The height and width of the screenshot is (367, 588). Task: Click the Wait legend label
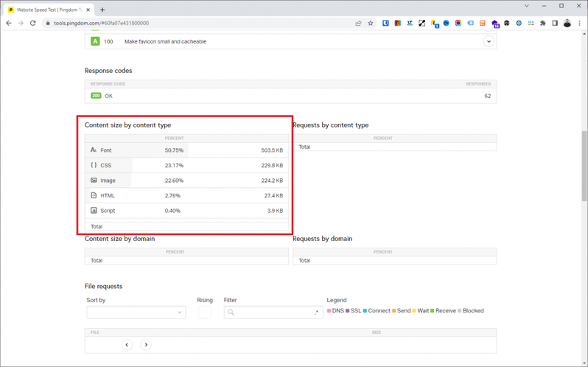point(423,311)
